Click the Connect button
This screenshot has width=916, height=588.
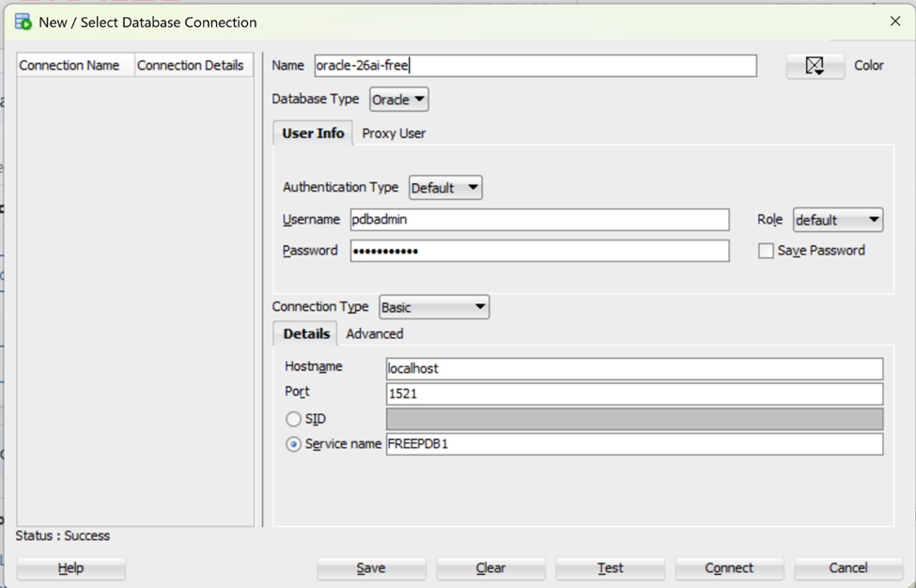point(729,567)
